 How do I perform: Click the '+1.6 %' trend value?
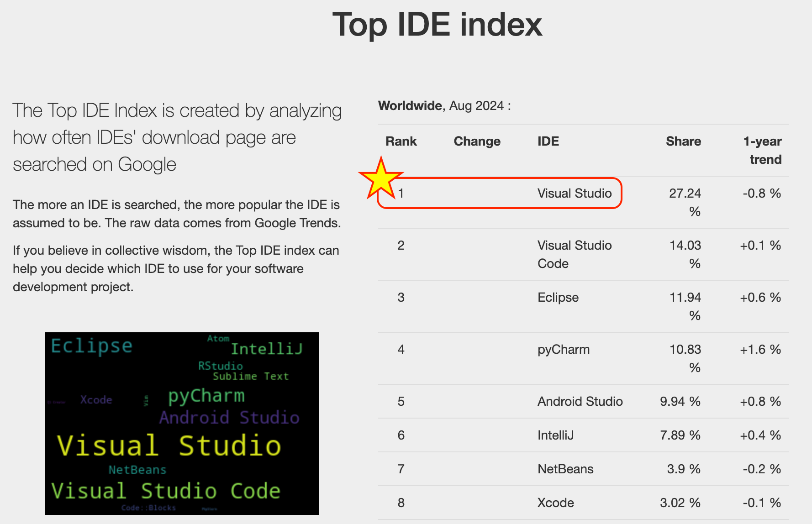[x=761, y=349]
